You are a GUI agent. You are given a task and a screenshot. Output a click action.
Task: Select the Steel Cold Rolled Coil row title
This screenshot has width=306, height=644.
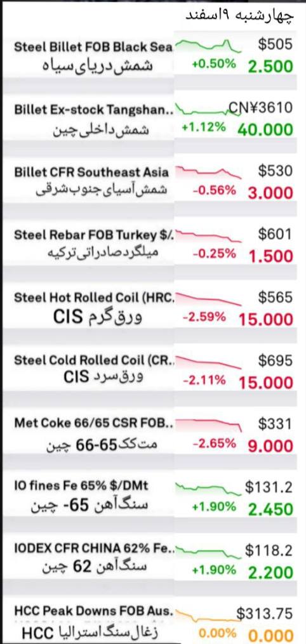(x=95, y=360)
